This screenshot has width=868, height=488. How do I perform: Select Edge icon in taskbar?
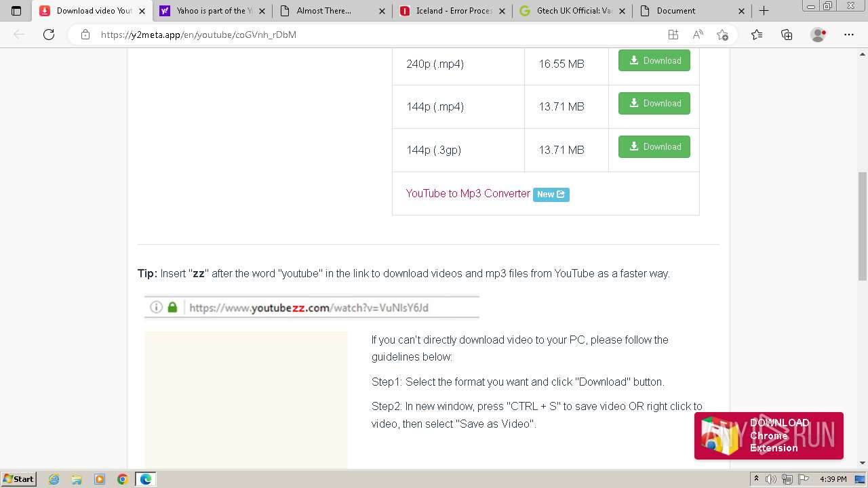146,479
